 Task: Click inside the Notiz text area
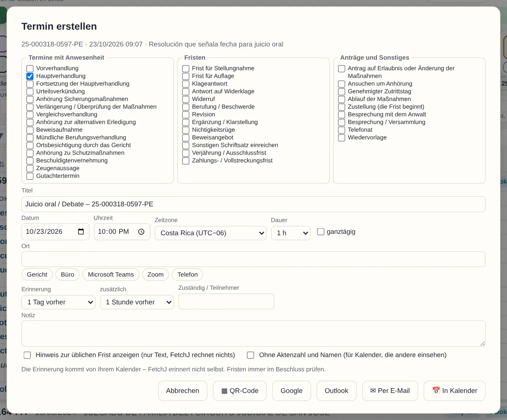click(253, 333)
